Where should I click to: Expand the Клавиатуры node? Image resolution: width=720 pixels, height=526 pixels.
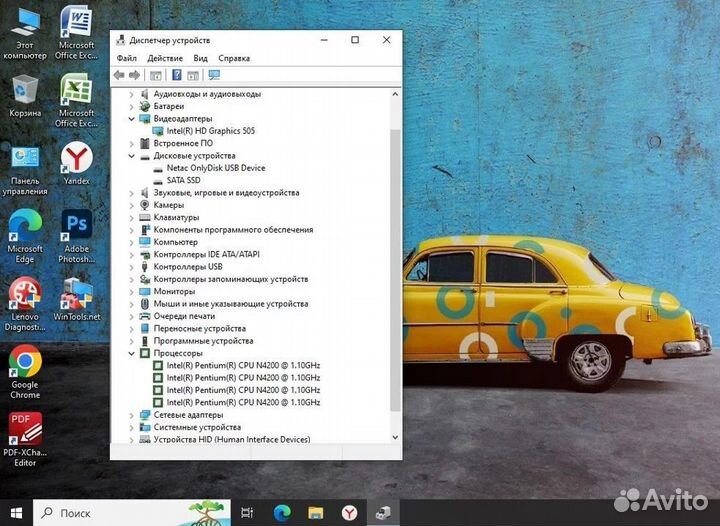[x=131, y=218]
